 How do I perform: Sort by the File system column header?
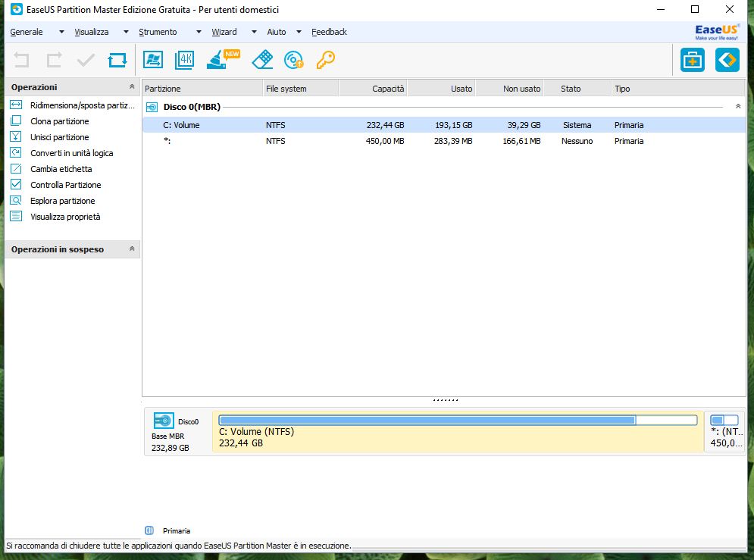click(301, 89)
